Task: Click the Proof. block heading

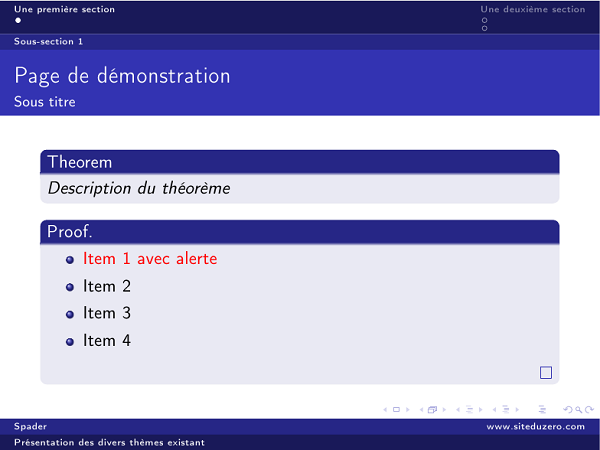Action: [70, 232]
